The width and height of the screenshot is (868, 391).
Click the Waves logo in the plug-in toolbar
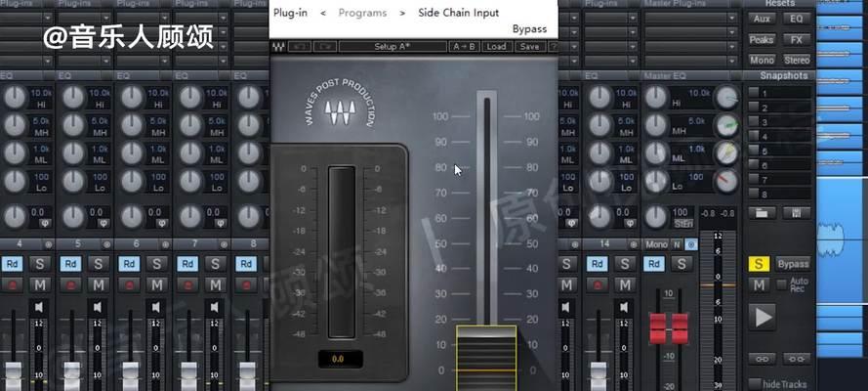click(x=278, y=47)
